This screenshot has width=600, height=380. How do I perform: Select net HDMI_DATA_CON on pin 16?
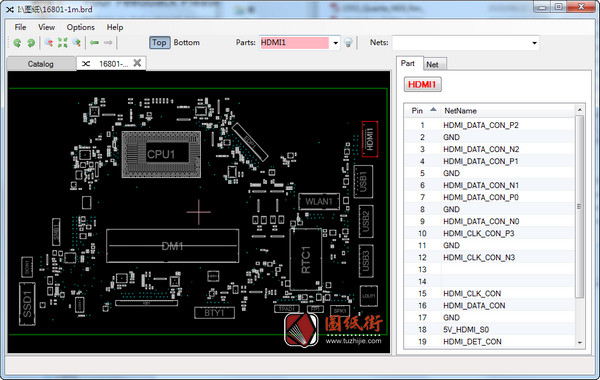(474, 306)
